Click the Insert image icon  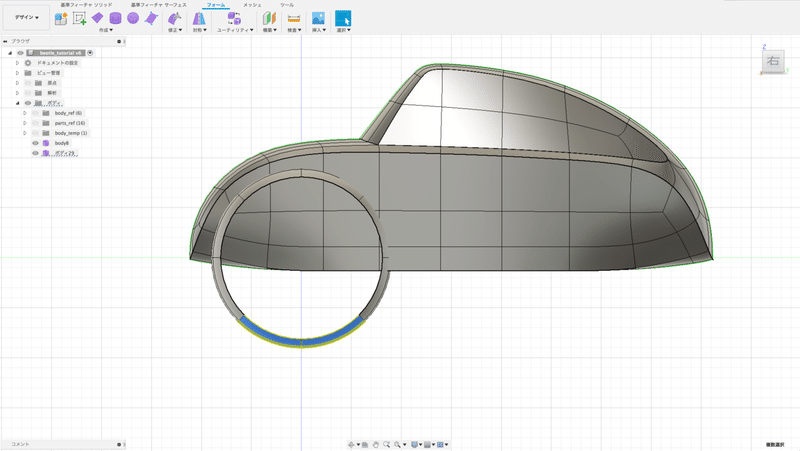(x=318, y=18)
